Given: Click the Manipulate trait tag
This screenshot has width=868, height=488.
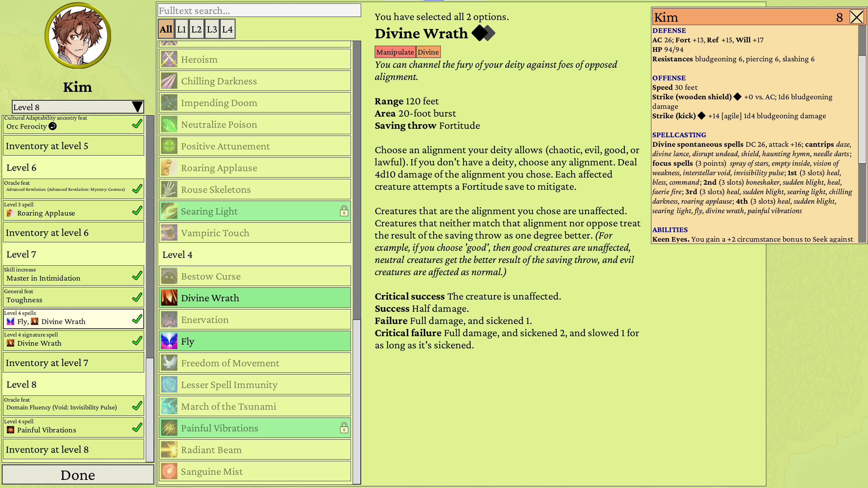Looking at the screenshot, I should tap(395, 52).
